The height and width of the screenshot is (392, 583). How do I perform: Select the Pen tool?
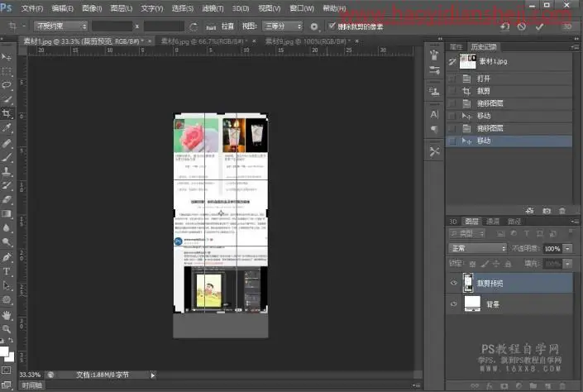(7, 257)
